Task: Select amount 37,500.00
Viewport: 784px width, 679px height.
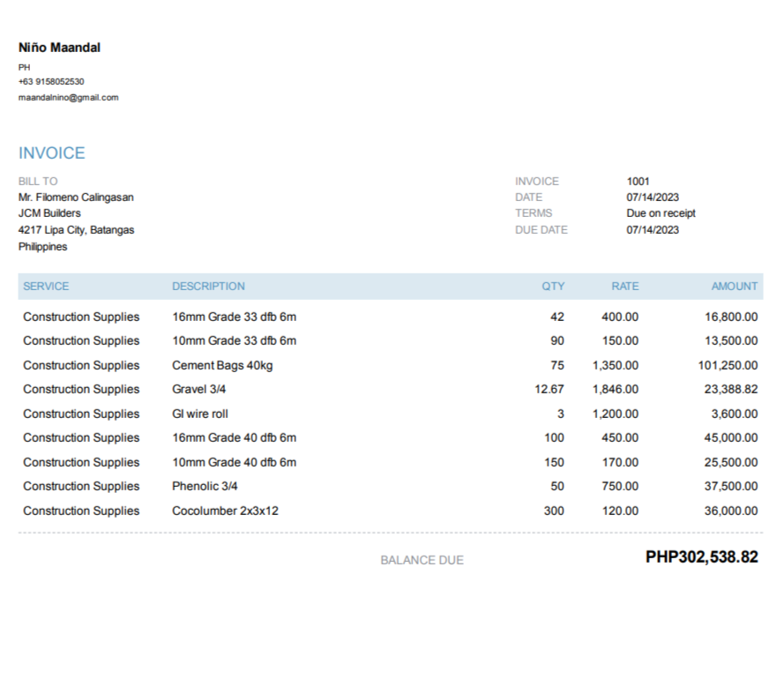Action: (731, 487)
